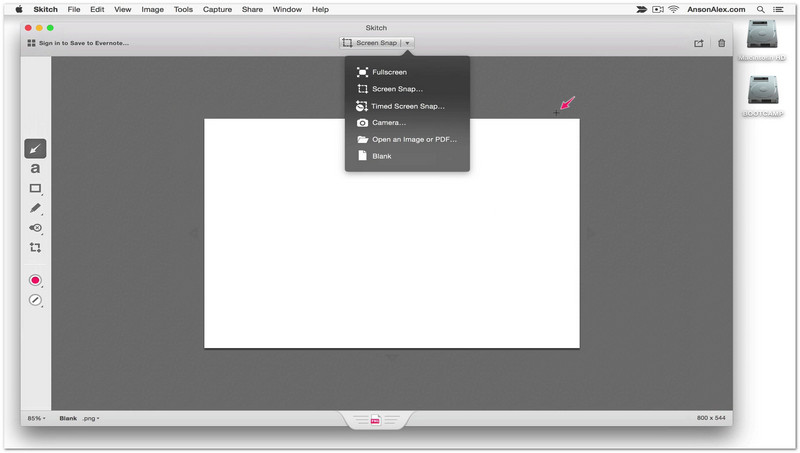Click the Share export icon

(698, 43)
